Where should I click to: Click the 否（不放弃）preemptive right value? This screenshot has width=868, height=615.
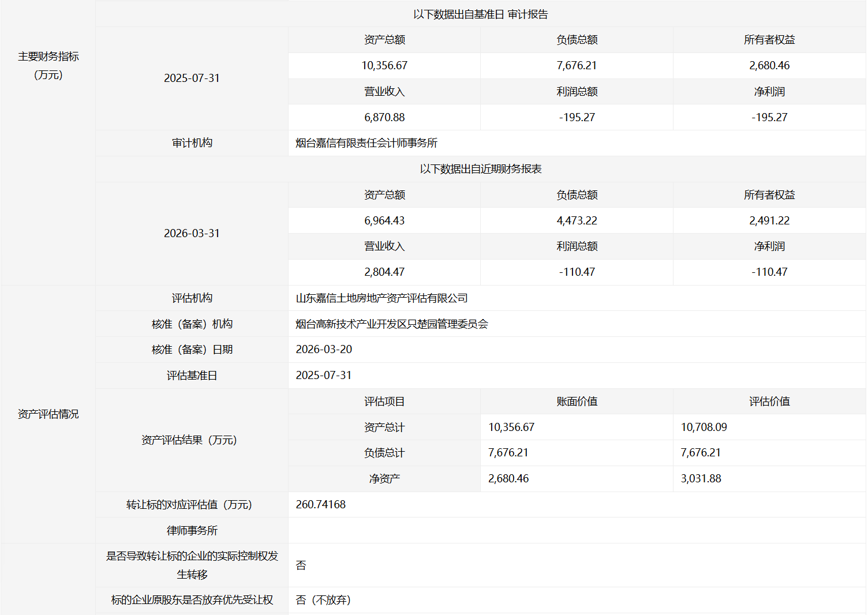(x=323, y=600)
